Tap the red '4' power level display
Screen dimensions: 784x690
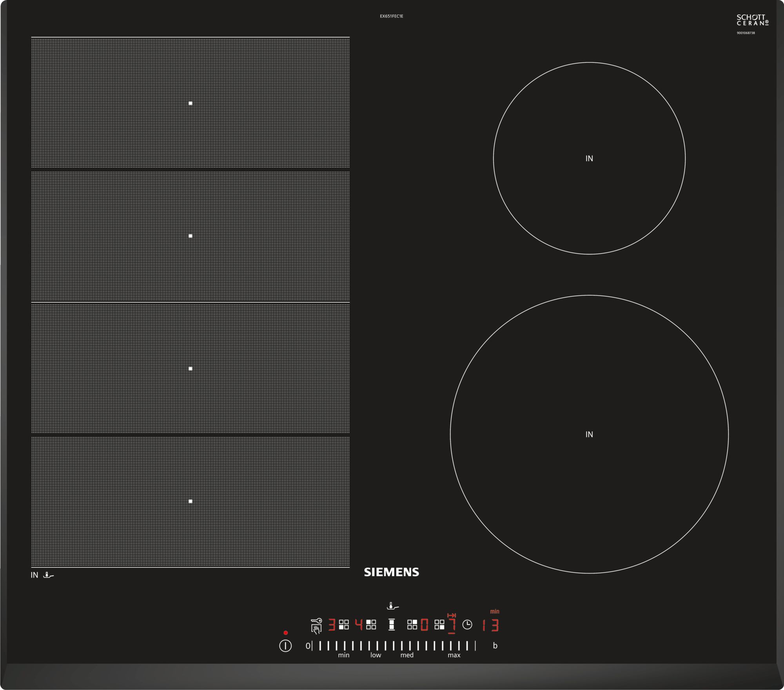pyautogui.click(x=359, y=625)
